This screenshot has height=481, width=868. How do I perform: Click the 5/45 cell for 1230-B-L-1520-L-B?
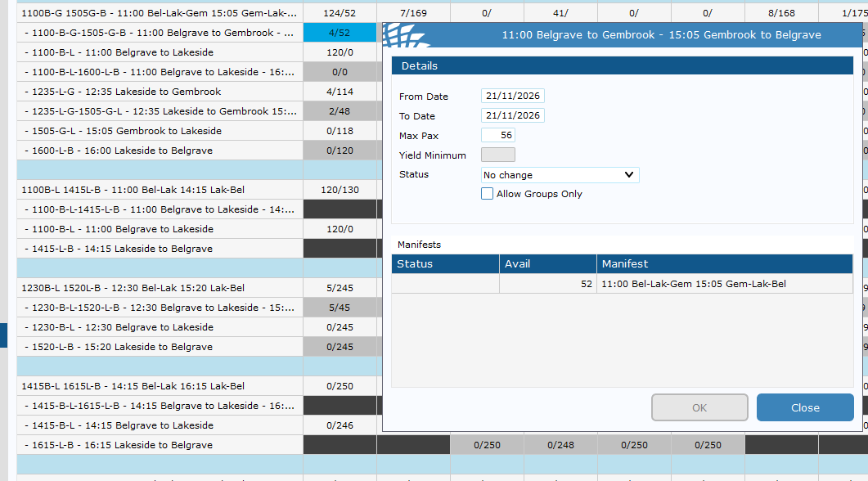click(340, 308)
